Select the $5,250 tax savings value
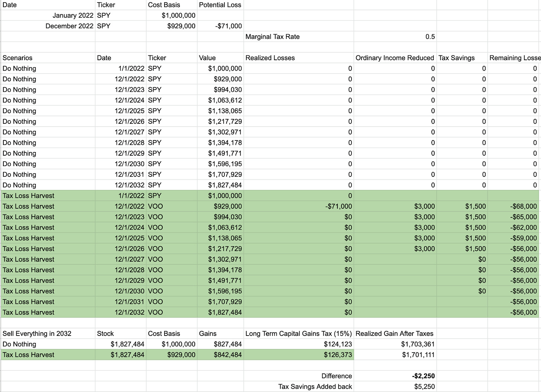 point(395,387)
